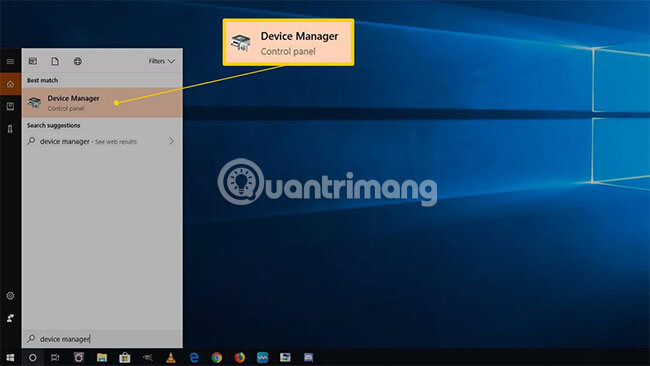Click inside the 'device manager' search box
Image resolution: width=650 pixels, height=366 pixels.
coord(102,339)
